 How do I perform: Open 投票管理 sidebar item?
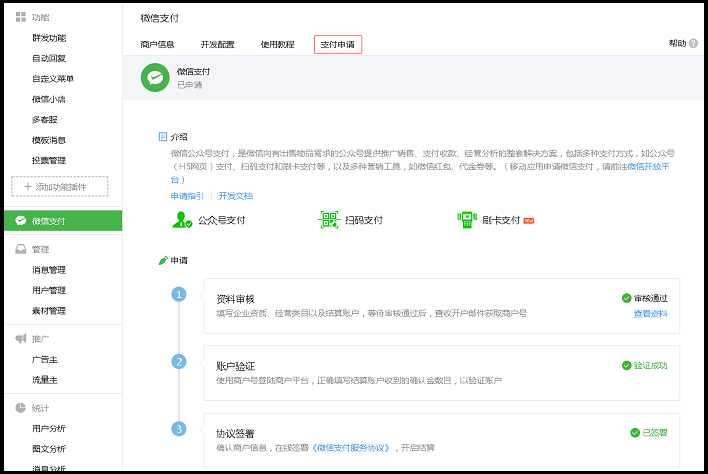point(49,160)
